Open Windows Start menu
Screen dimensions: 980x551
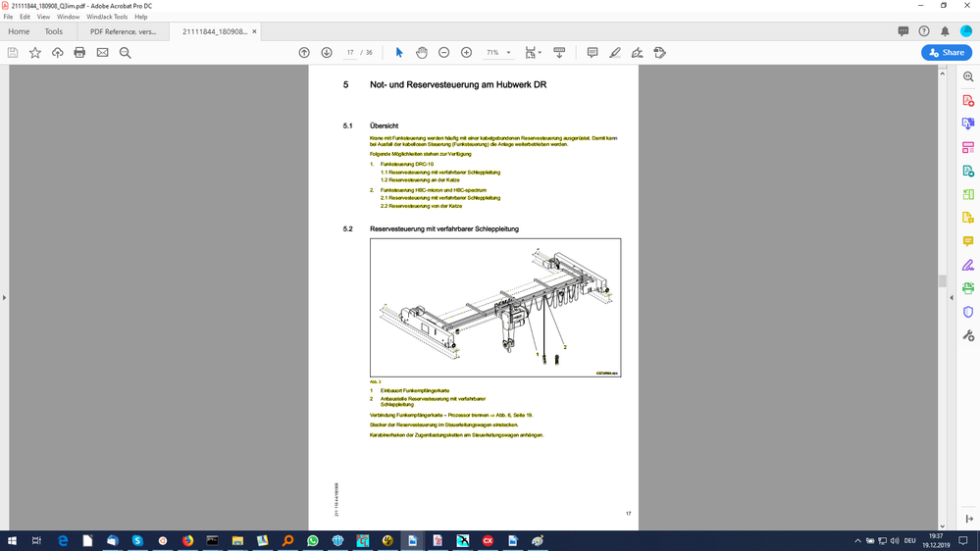[12, 540]
